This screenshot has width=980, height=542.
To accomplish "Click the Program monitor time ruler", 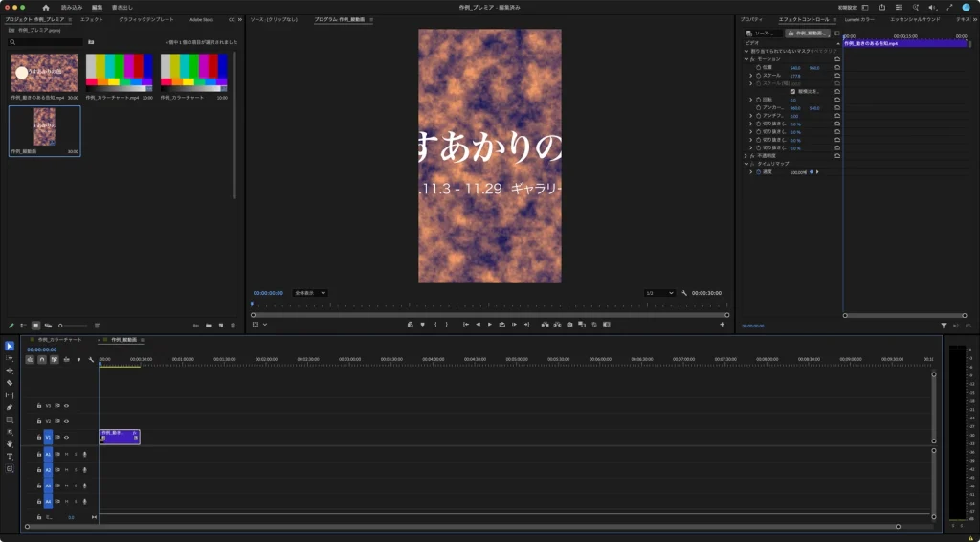I will (489, 305).
